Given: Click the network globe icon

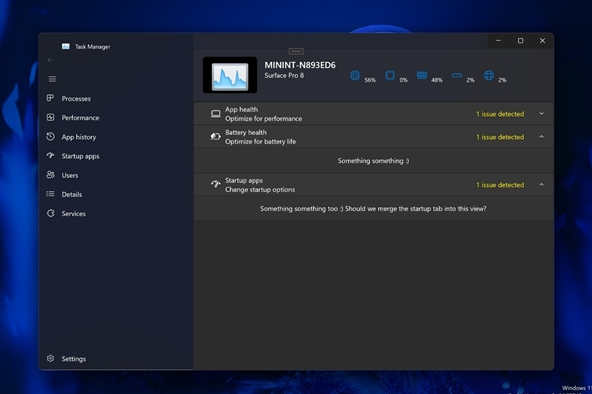Looking at the screenshot, I should (489, 75).
